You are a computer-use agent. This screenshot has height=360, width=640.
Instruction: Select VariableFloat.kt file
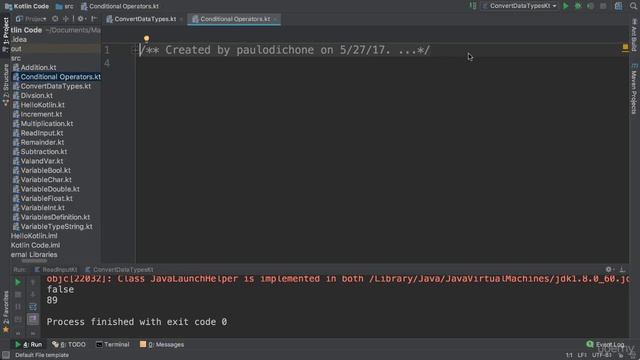coord(47,199)
